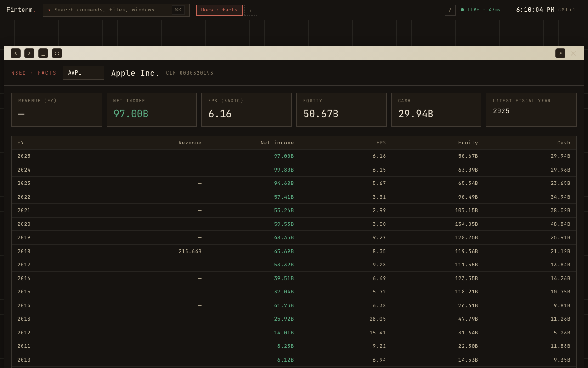Select the Latest Fiscal Year card

531,109
